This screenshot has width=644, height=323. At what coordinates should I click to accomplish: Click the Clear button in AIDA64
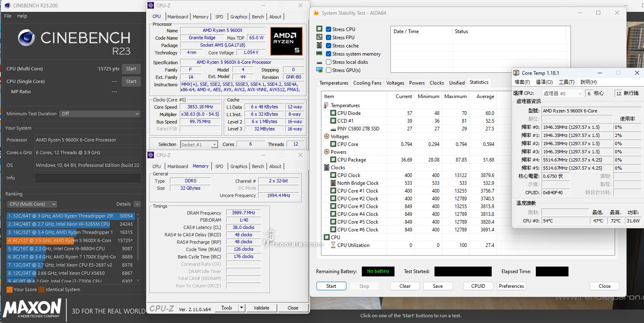(x=405, y=286)
